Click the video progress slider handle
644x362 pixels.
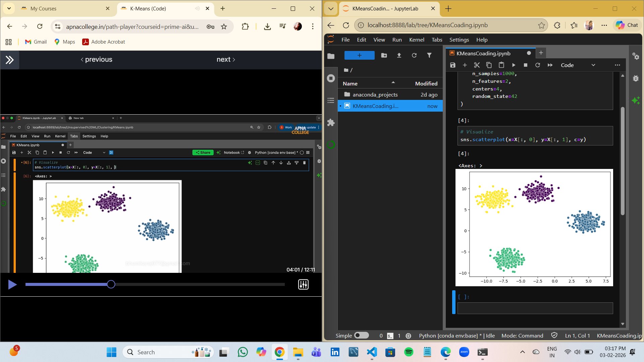point(111,285)
